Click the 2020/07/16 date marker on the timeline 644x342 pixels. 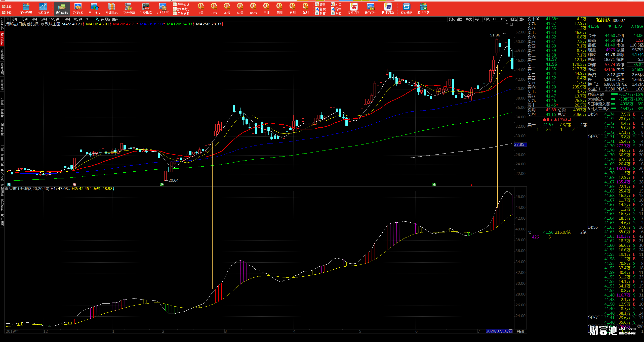499,331
